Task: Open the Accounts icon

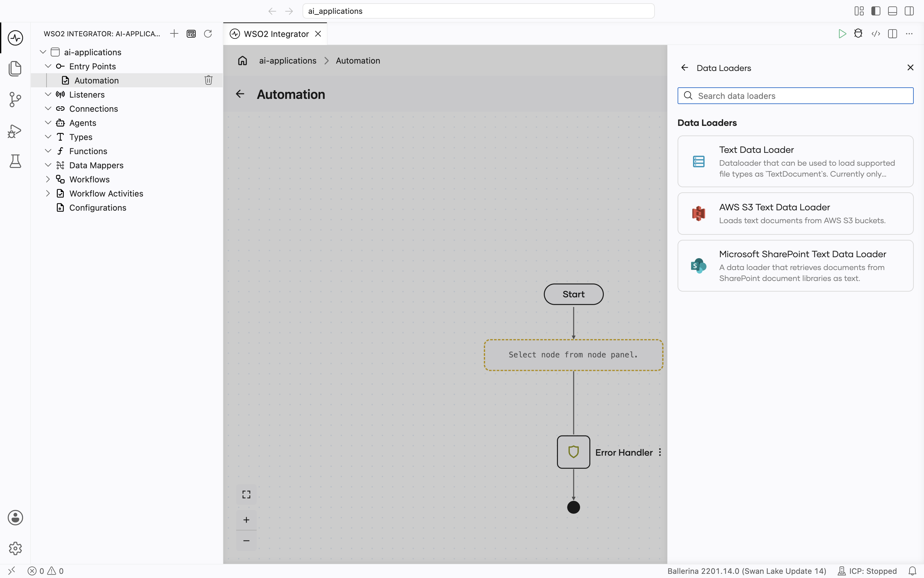Action: [x=15, y=518]
